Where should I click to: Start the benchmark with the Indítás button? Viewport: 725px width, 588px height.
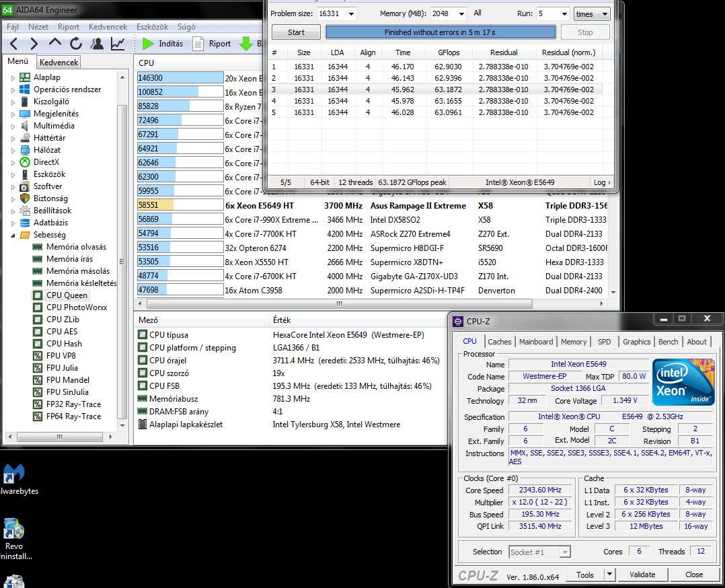point(163,44)
